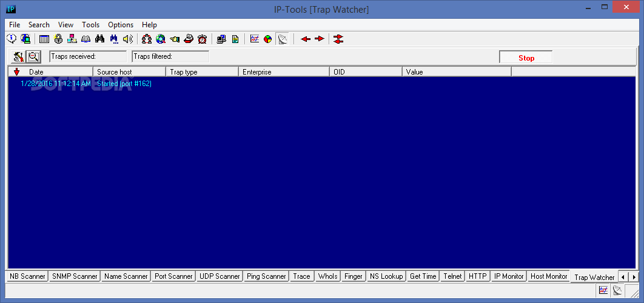Switch to the WhoIs tab
Screen dimensions: 644x303
(x=327, y=276)
